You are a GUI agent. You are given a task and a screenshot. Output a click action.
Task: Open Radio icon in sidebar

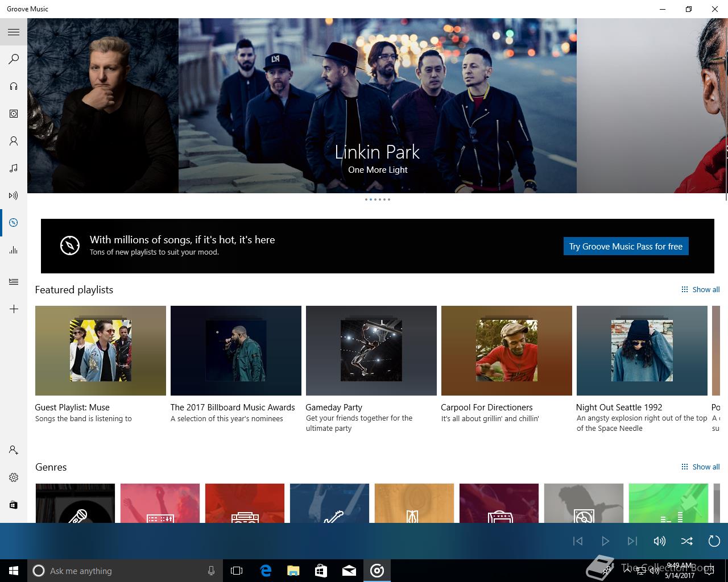[x=14, y=196]
